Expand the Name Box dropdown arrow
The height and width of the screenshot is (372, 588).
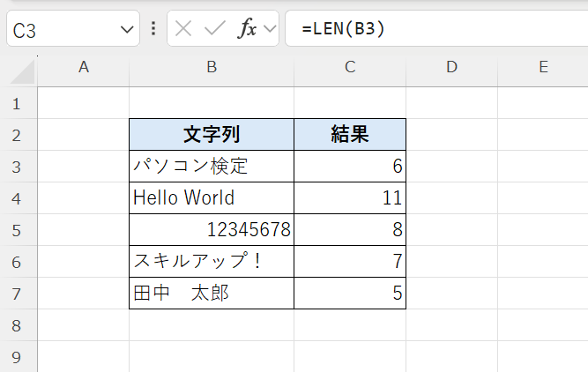pos(125,29)
